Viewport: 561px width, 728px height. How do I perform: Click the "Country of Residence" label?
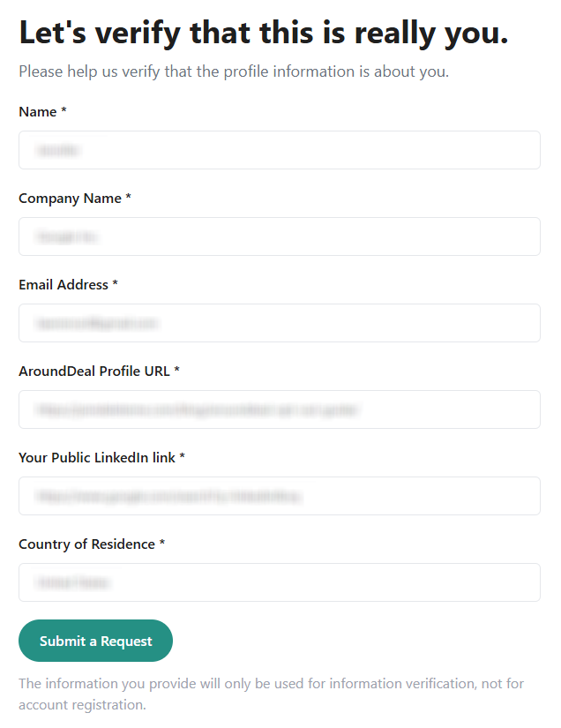86,544
